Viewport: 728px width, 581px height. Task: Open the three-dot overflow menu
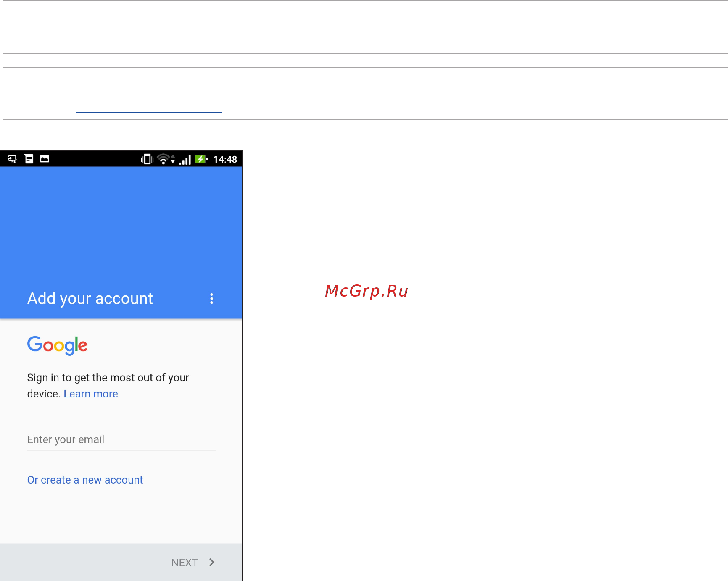coord(211,299)
